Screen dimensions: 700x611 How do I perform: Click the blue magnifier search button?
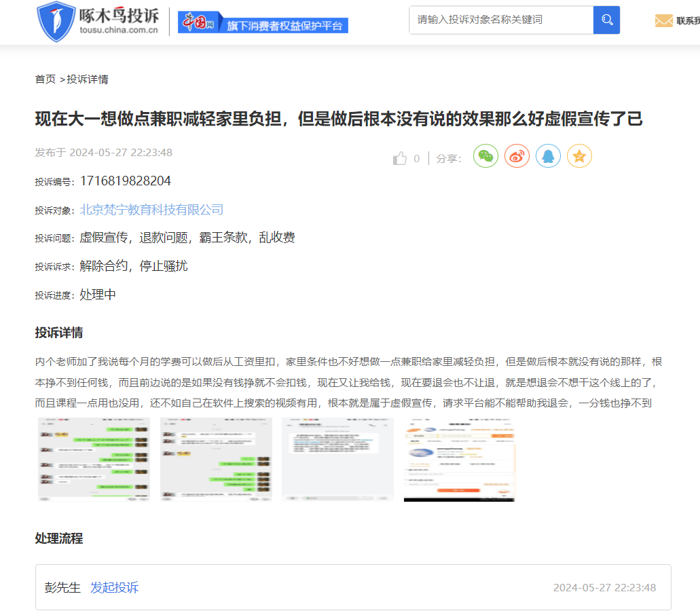pyautogui.click(x=607, y=20)
